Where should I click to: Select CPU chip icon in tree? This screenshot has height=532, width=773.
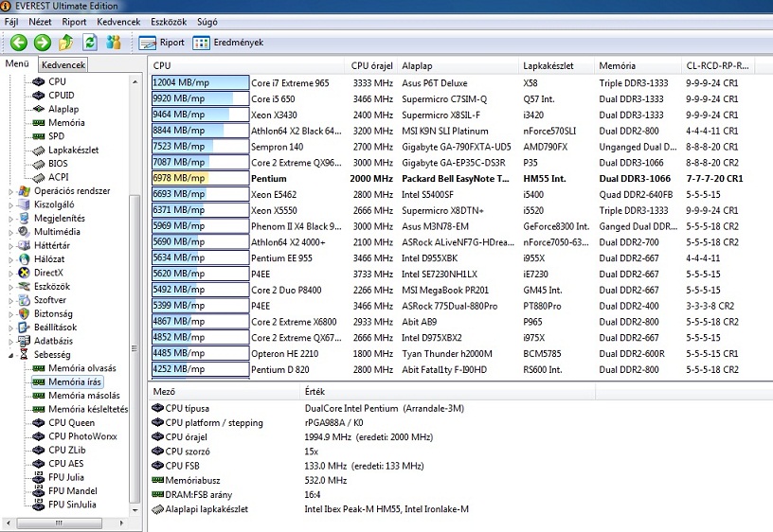[39, 81]
